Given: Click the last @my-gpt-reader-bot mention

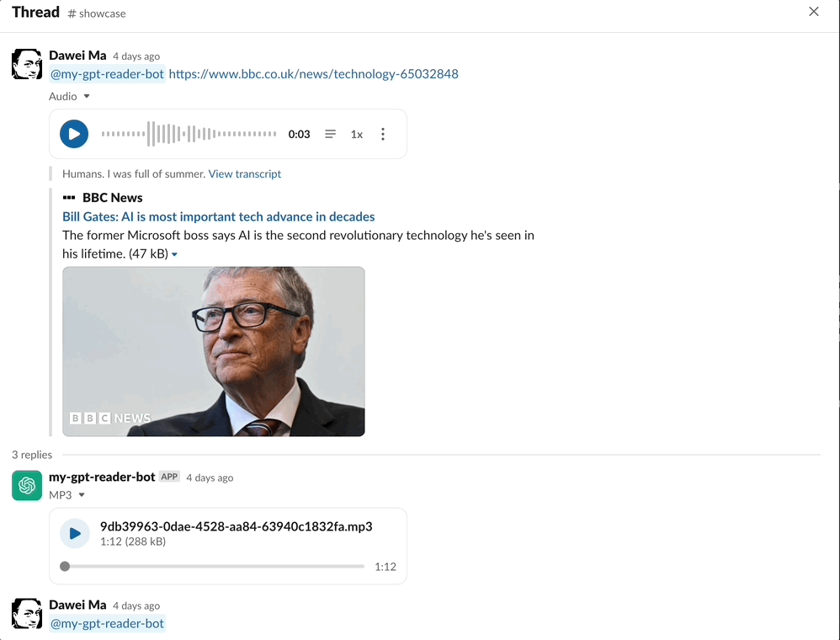Looking at the screenshot, I should (107, 623).
